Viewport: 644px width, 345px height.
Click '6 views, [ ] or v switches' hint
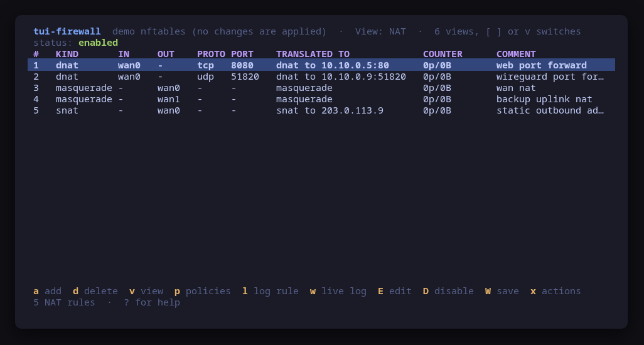(507, 31)
